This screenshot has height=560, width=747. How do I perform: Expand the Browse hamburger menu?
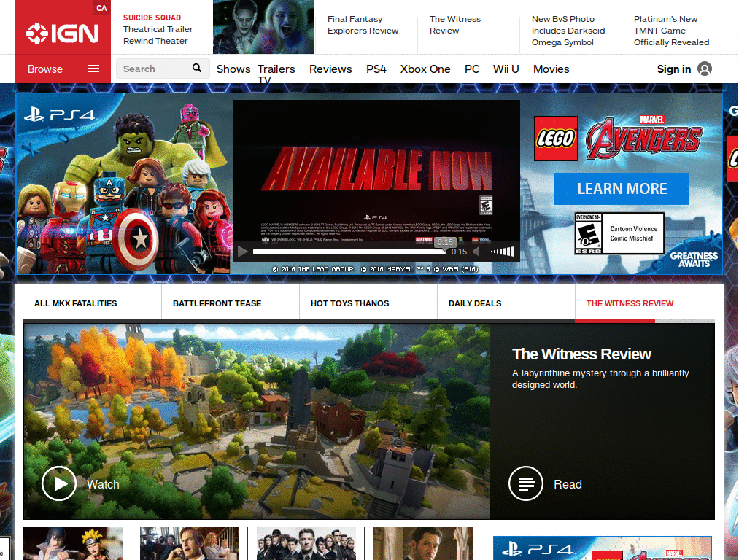click(93, 69)
